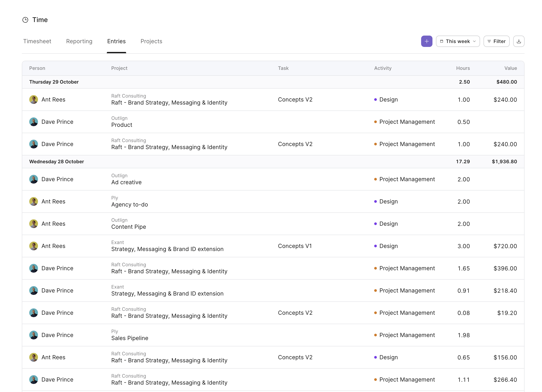
Task: Click the Value column header
Action: tap(510, 68)
